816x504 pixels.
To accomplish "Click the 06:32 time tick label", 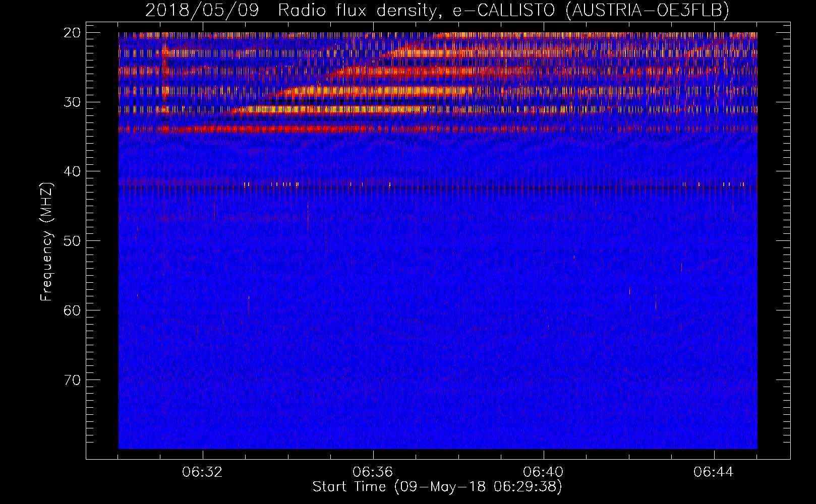I will [202, 472].
